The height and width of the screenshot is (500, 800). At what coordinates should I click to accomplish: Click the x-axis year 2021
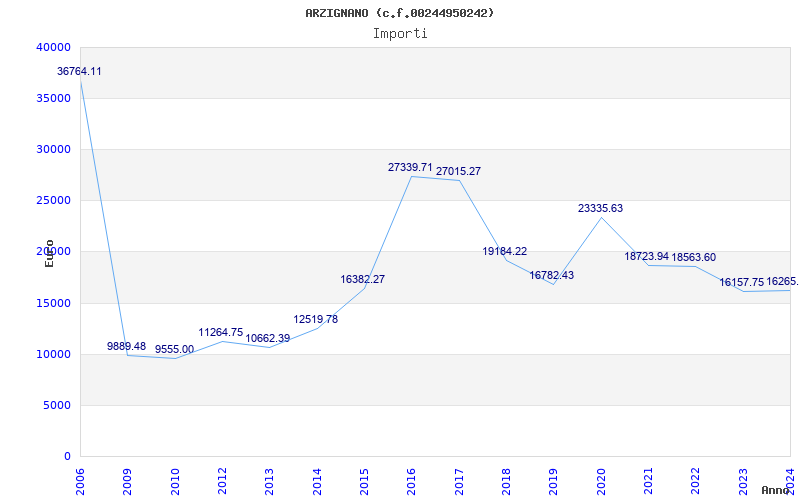[x=648, y=482]
